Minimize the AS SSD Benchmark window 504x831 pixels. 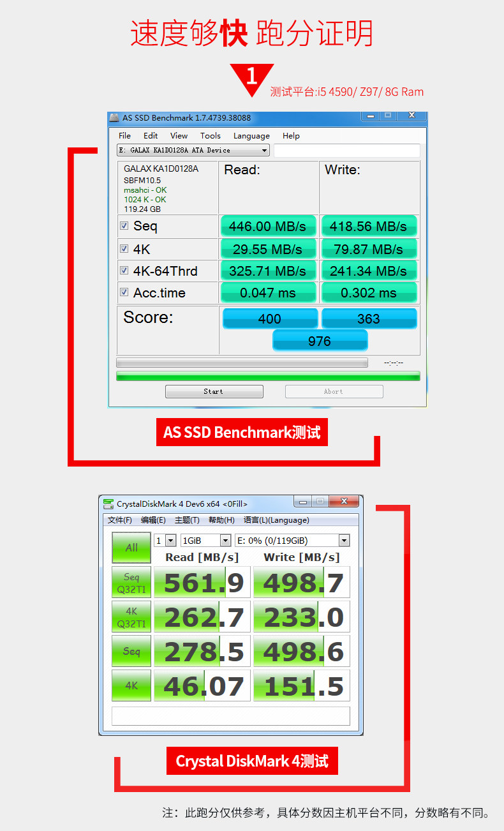[371, 116]
